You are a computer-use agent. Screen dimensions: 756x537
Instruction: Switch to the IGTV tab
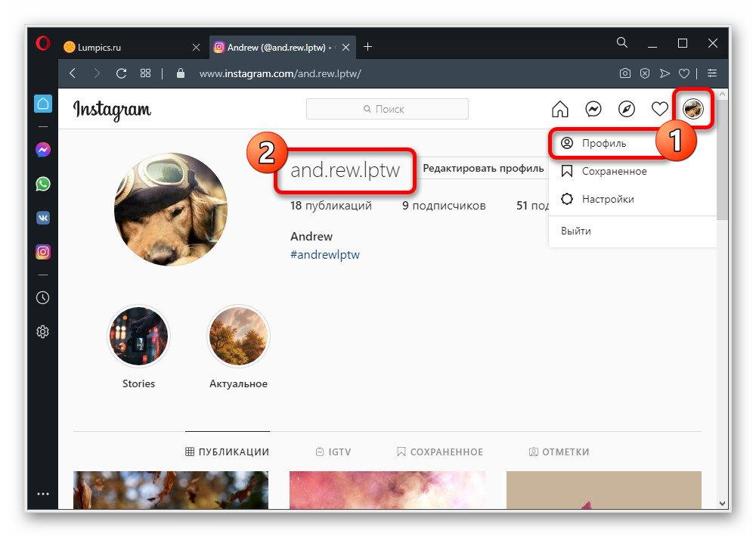(333, 452)
